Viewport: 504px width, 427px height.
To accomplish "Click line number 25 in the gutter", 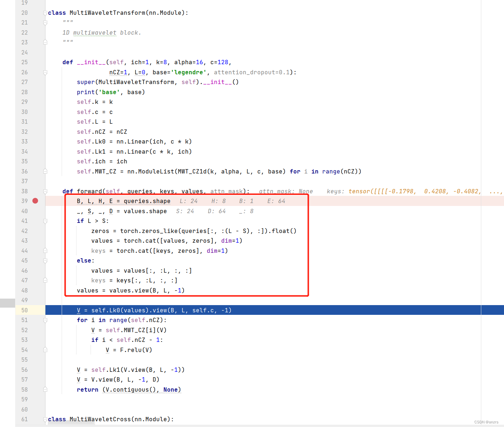I will (x=25, y=62).
